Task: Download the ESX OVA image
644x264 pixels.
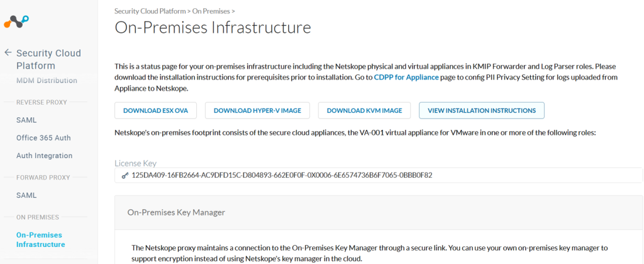Action: pos(156,111)
